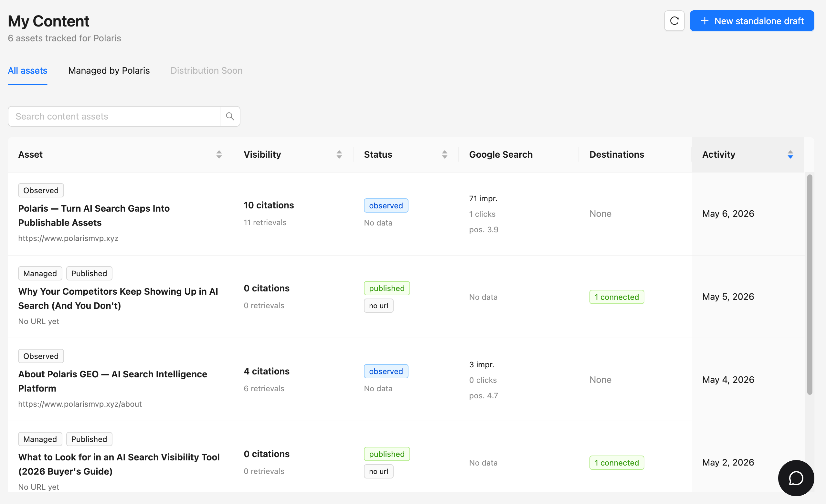826x504 pixels.
Task: Click Managed badge in Why Your Competitors row
Action: pos(40,273)
